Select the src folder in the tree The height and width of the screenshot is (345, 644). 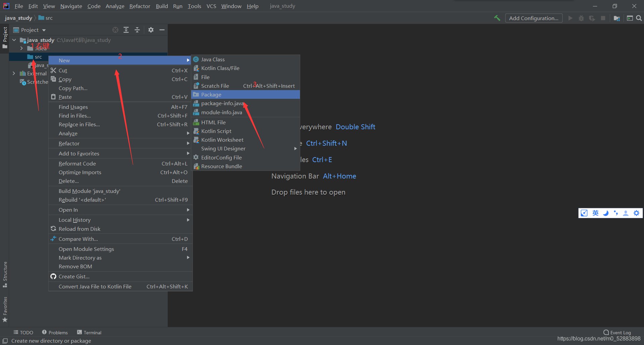[38, 57]
